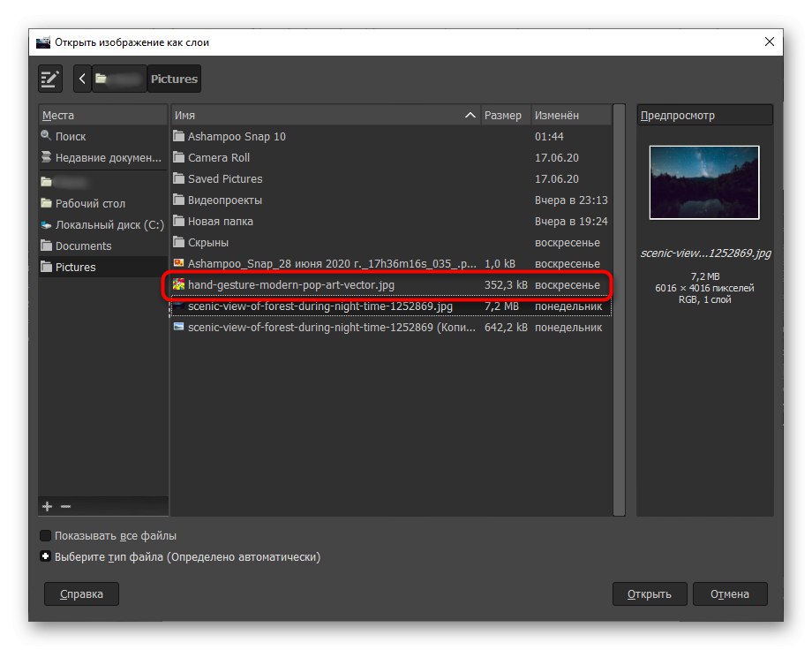
Task: Click the GIMP icon in title bar
Action: pyautogui.click(x=43, y=42)
